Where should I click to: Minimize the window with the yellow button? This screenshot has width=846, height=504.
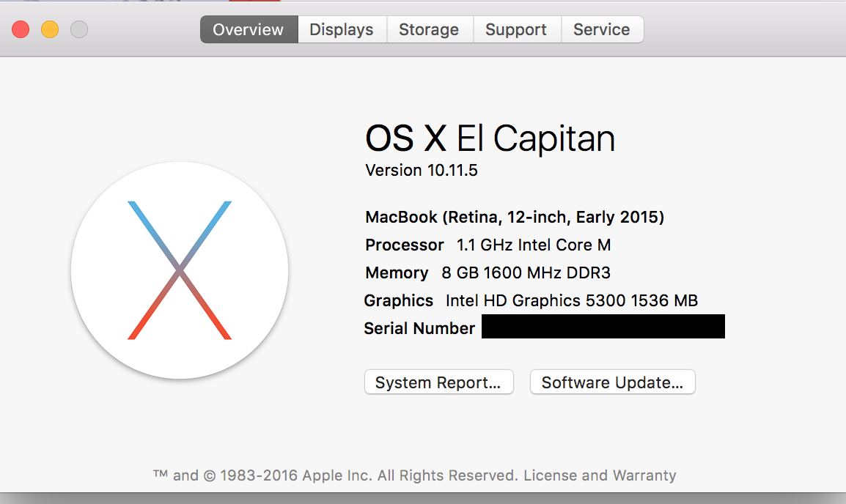coord(50,30)
